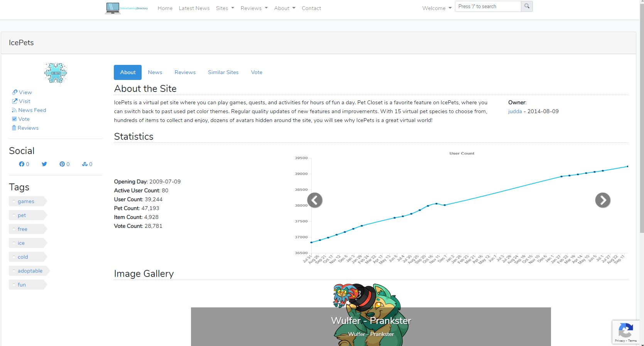Click the Twitter share icon
644x346 pixels.
tap(44, 164)
